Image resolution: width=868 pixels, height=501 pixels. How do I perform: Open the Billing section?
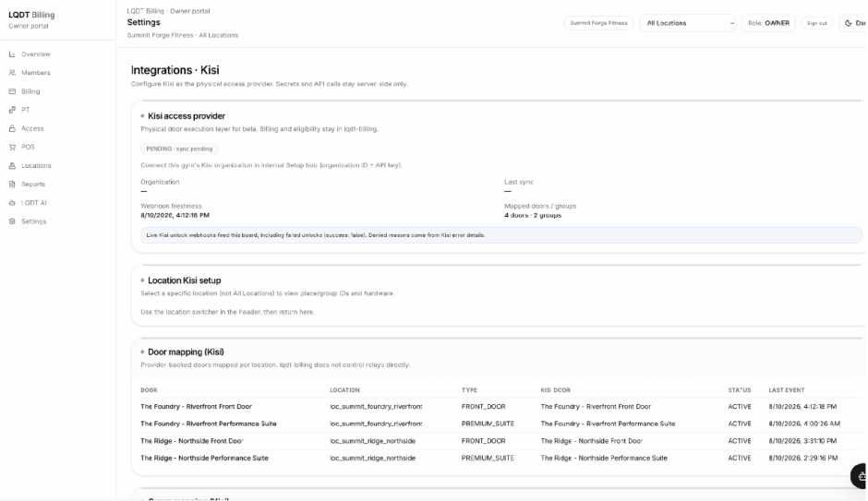coord(30,91)
